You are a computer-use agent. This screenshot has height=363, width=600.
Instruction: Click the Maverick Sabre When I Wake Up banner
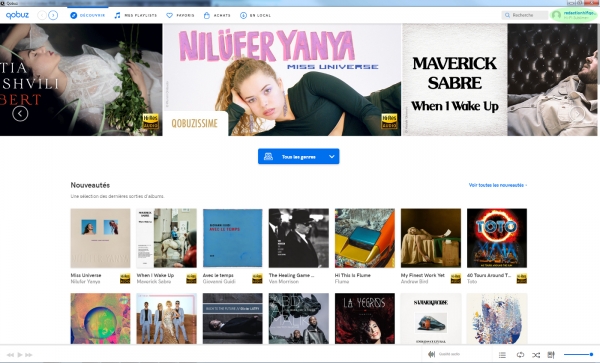tap(455, 80)
